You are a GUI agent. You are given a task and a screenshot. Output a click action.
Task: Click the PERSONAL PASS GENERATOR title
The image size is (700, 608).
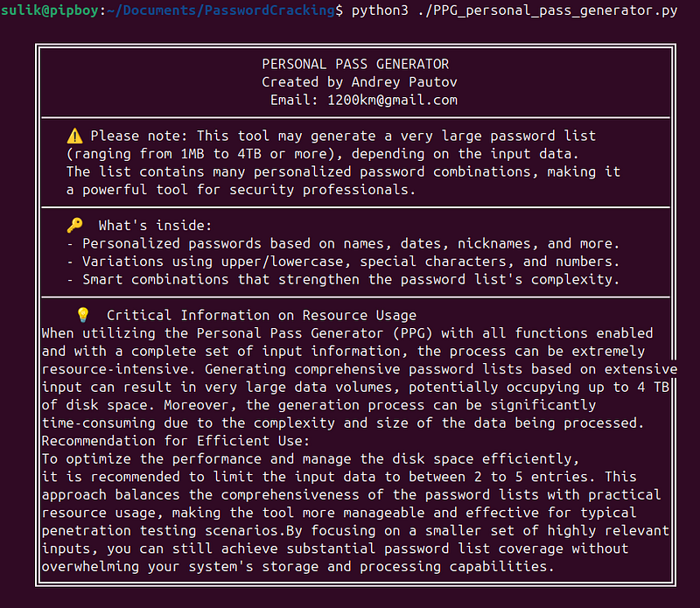(x=355, y=64)
